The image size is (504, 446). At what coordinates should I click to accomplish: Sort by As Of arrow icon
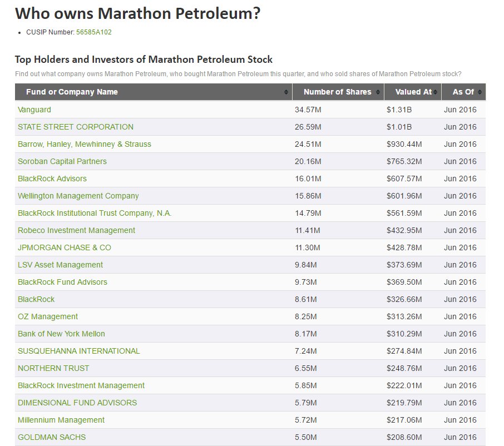click(x=480, y=92)
